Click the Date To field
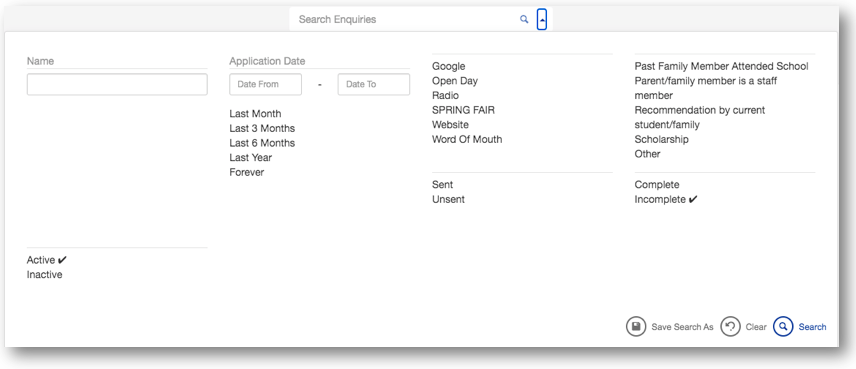This screenshot has height=369, width=856. 373,84
